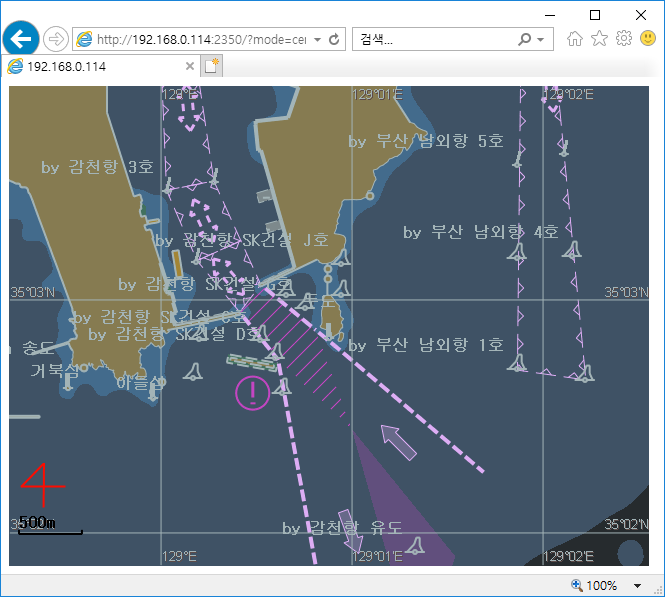
Task: Open the 100% zoom level dropdown
Action: coord(638,586)
